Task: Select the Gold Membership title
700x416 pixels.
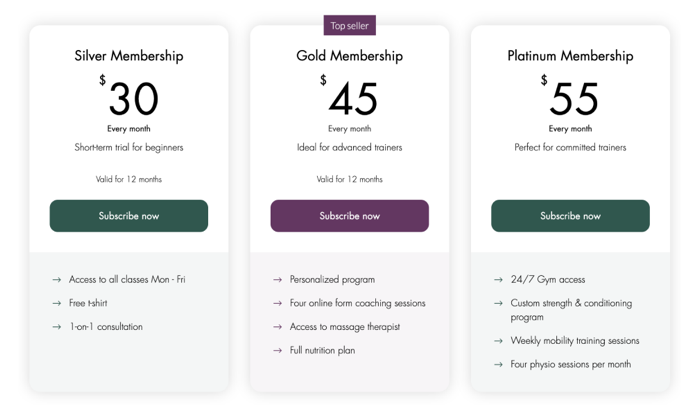Action: coord(350,56)
